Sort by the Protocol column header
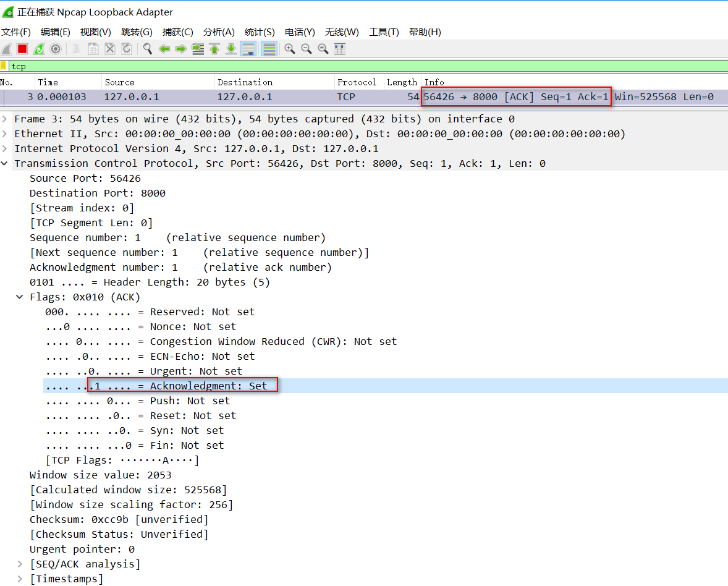Screen dimensions: 728x586 click(x=357, y=82)
